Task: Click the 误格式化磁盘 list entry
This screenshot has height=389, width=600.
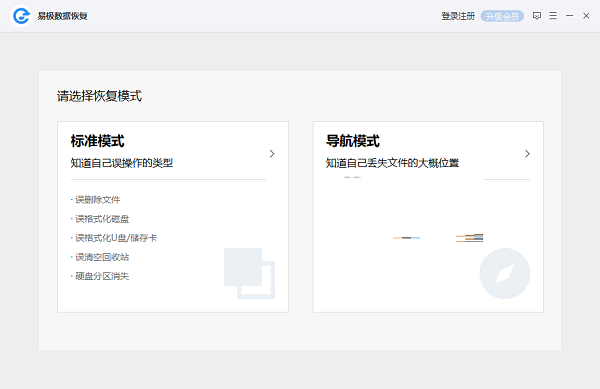Action: [100, 219]
